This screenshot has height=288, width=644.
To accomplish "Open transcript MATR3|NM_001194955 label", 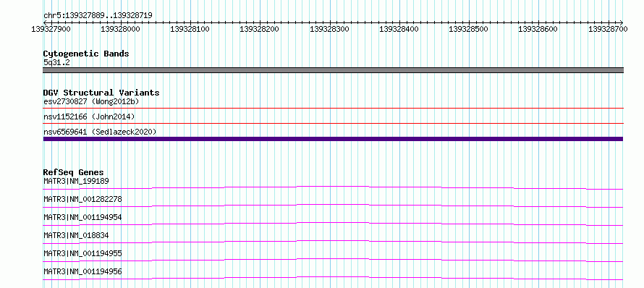I will (x=82, y=253).
